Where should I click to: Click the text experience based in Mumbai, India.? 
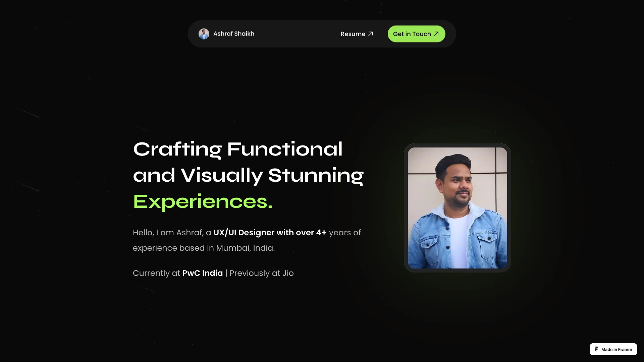204,248
